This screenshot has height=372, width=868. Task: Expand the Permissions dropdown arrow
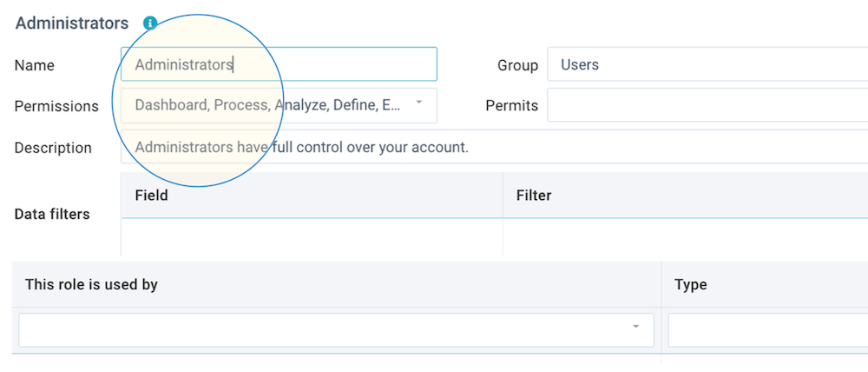click(419, 103)
